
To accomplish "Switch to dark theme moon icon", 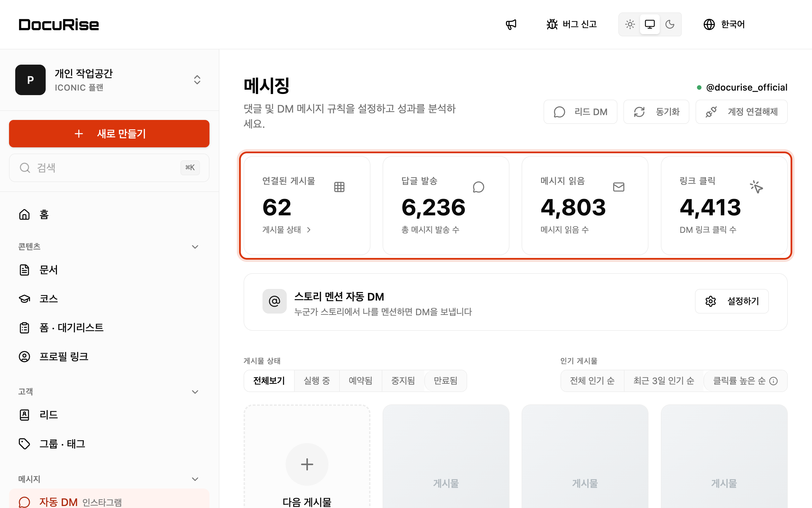I will click(670, 24).
